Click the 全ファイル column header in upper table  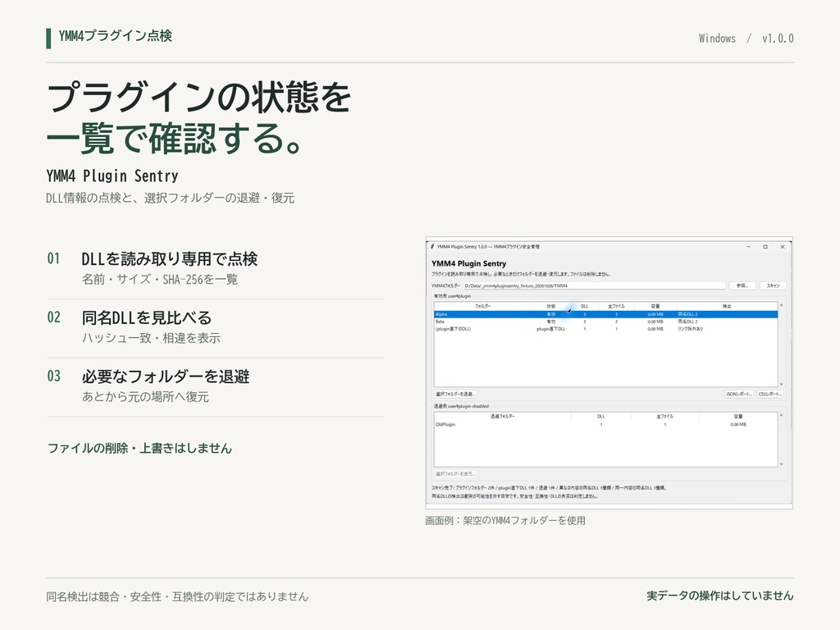point(616,306)
